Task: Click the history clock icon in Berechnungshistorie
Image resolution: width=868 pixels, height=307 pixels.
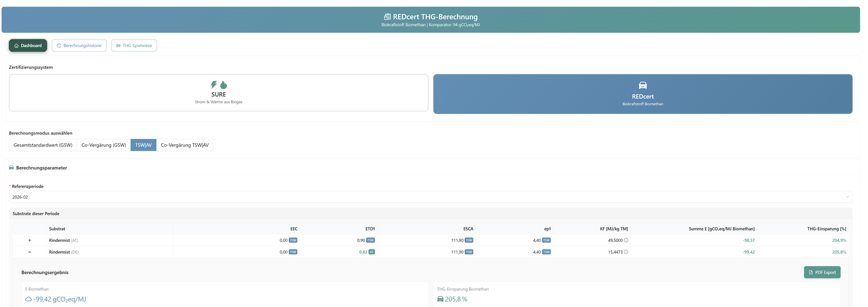Action: (x=59, y=46)
